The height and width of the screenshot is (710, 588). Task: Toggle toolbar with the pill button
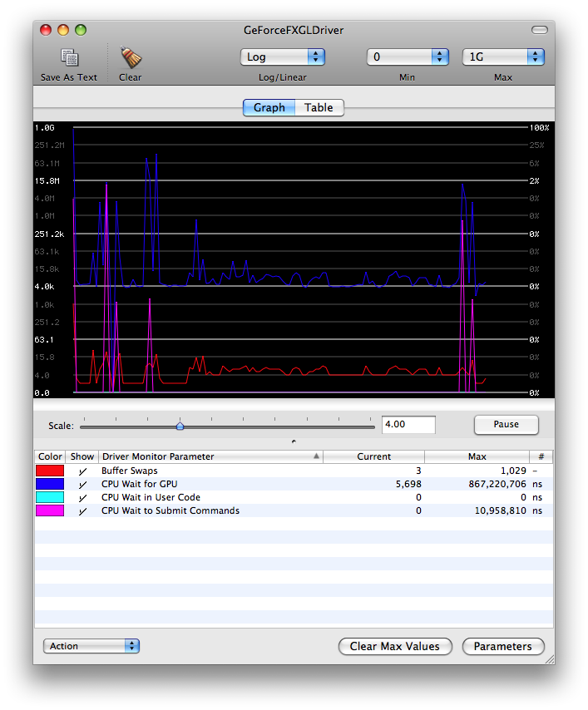(540, 30)
